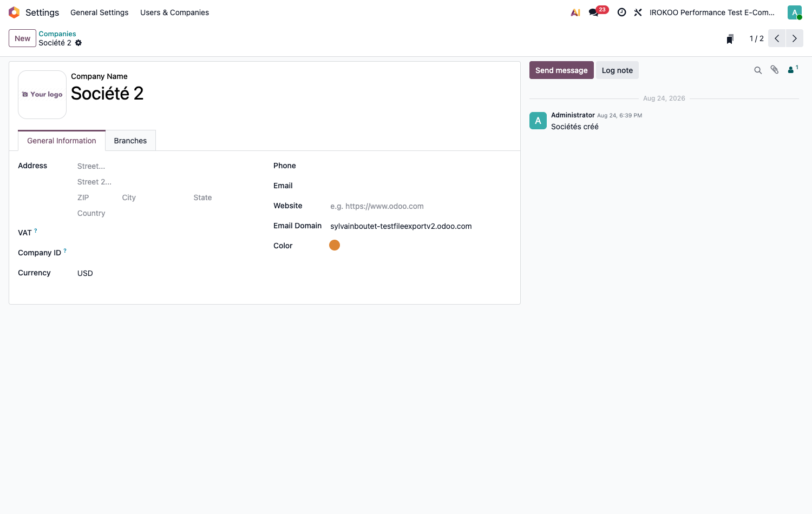
Task: Click the 'Aug 24, 6:39 PM' timestamp
Action: 619,115
